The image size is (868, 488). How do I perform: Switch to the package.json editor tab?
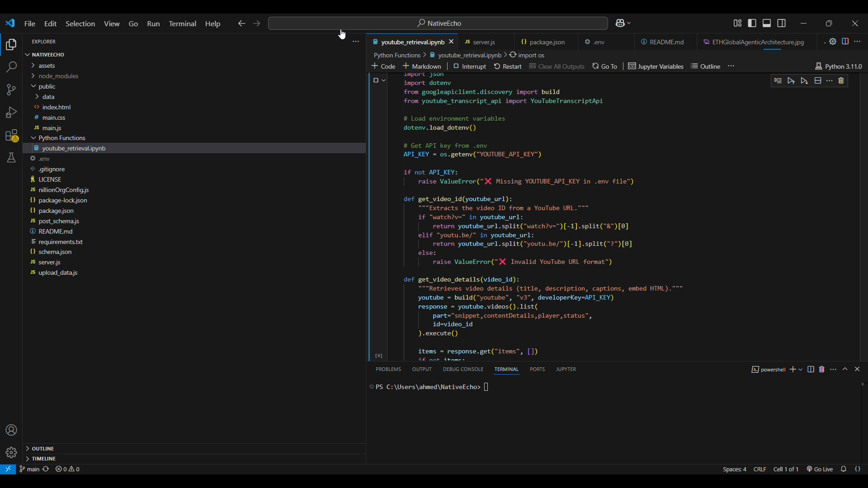(x=547, y=42)
